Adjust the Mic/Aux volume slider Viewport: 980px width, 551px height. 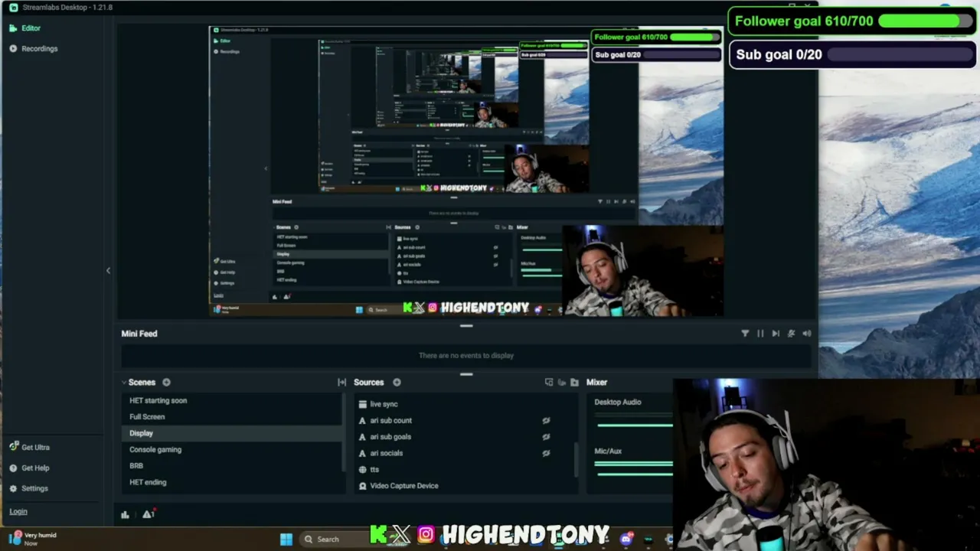pyautogui.click(x=634, y=474)
